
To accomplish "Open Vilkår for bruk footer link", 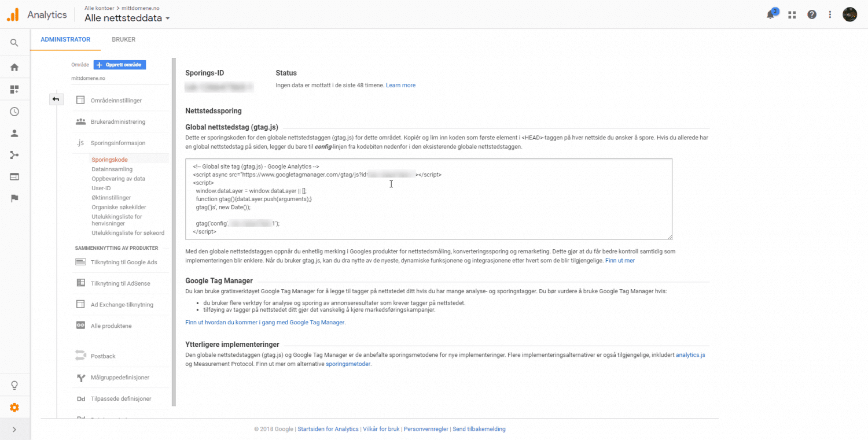I will (x=381, y=429).
